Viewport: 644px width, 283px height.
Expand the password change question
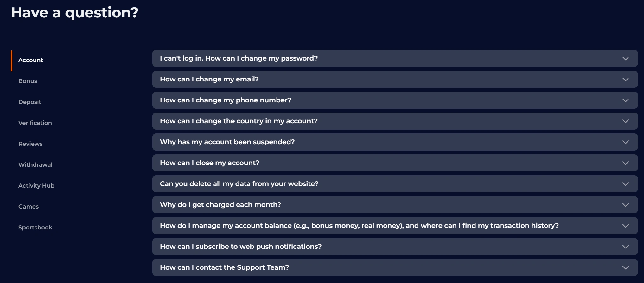click(x=395, y=58)
